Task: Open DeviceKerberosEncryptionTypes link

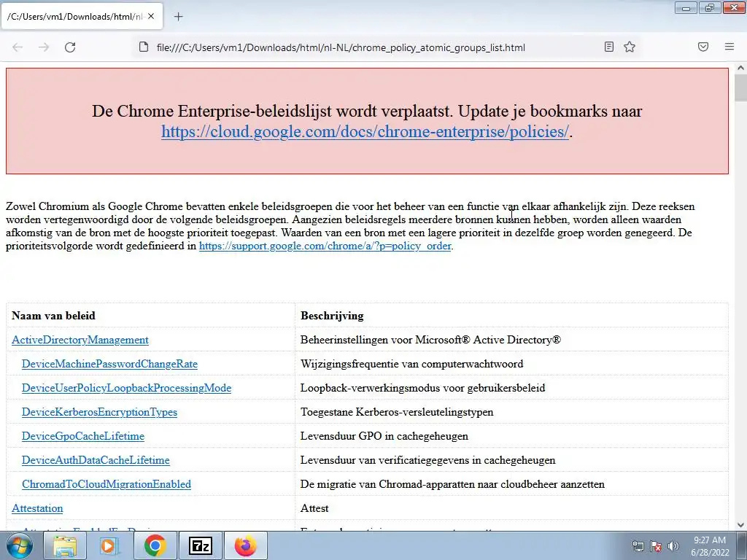Action: tap(99, 412)
